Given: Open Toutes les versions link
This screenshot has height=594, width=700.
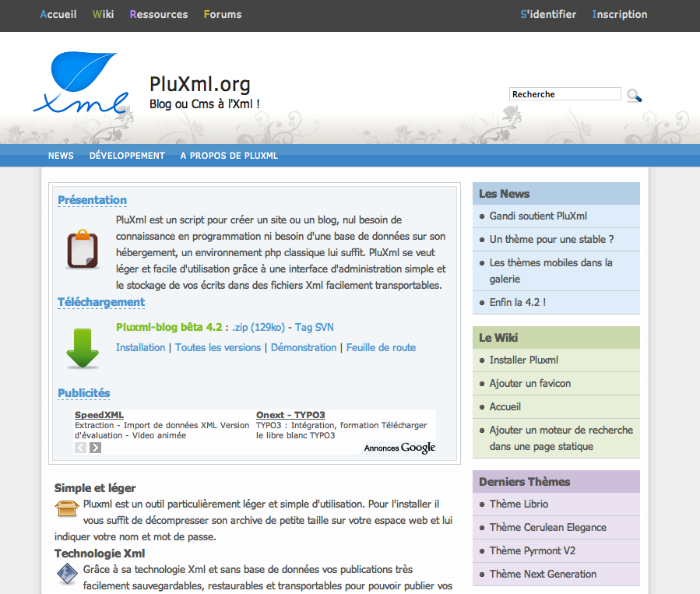Looking at the screenshot, I should (218, 347).
